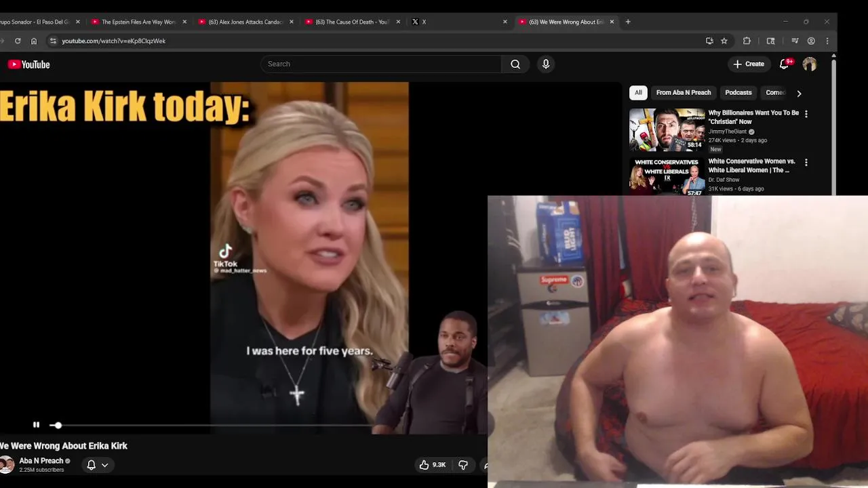This screenshot has width=868, height=488.
Task: Bookmark this page with the star
Action: tap(724, 41)
